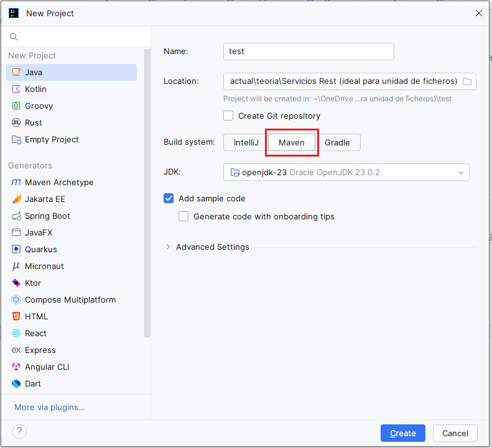Viewport: 492px width, 448px height.
Task: Choose the Express generator icon
Action: pos(16,350)
